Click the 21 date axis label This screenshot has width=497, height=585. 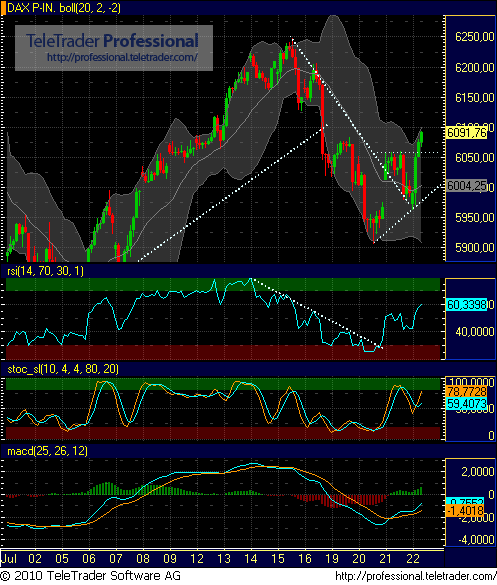click(x=385, y=559)
